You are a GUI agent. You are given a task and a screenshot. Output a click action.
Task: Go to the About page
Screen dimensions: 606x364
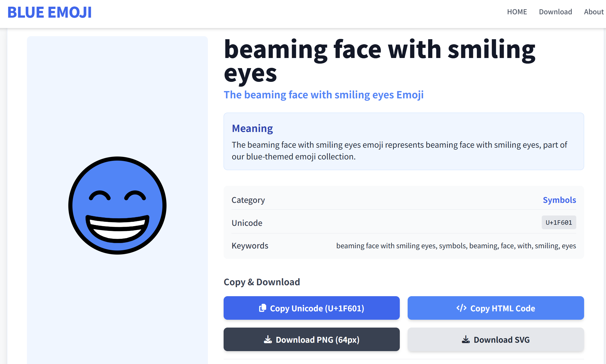point(593,12)
